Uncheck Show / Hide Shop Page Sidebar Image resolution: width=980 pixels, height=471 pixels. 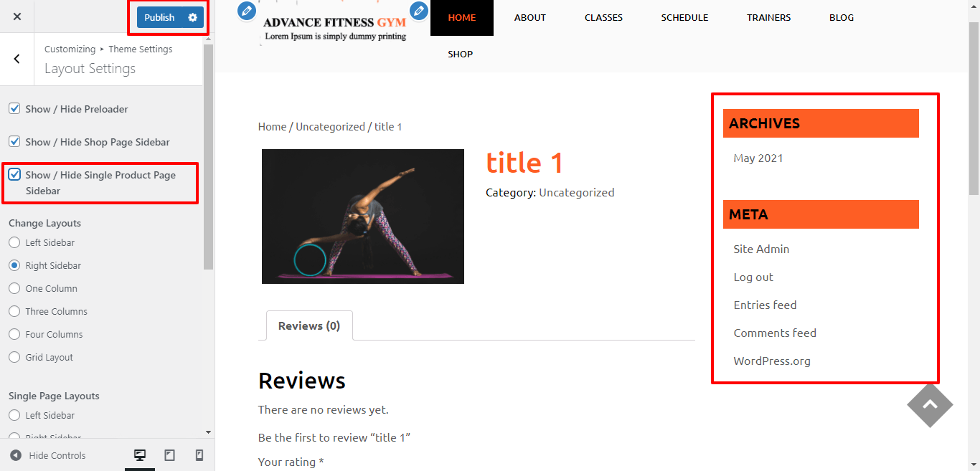(14, 142)
